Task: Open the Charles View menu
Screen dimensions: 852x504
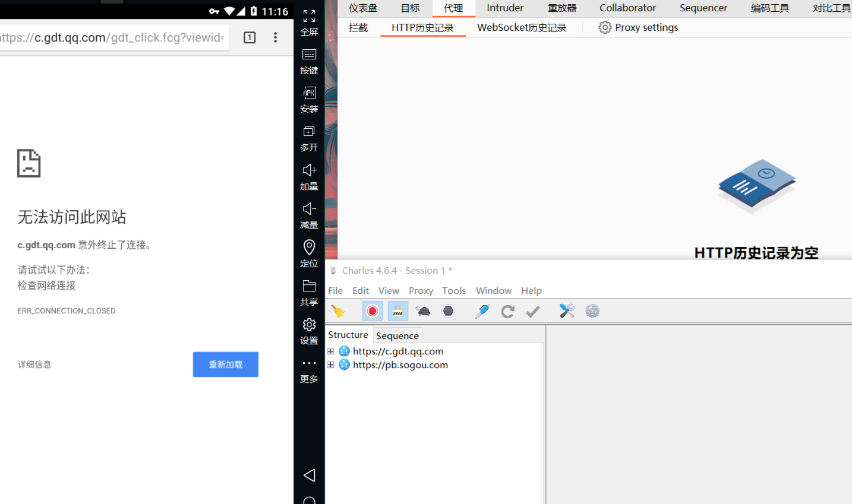Action: pos(389,291)
